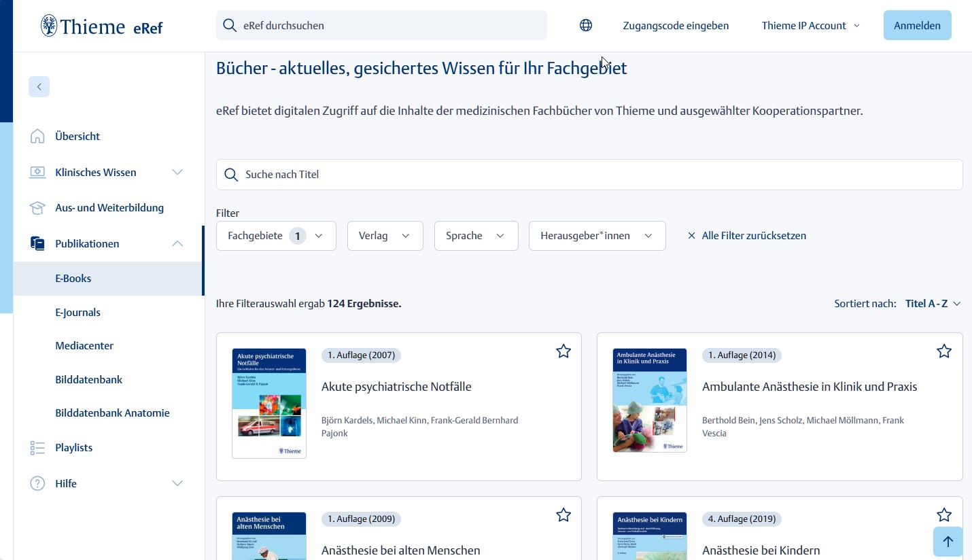Click the Übersicht home icon
This screenshot has width=972, height=560.
coord(37,136)
